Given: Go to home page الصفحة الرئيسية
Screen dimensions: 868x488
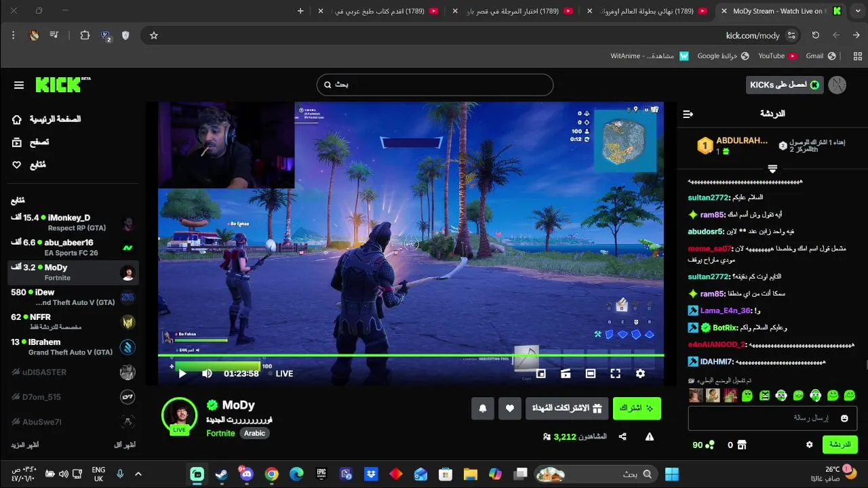Looking at the screenshot, I should coord(46,119).
